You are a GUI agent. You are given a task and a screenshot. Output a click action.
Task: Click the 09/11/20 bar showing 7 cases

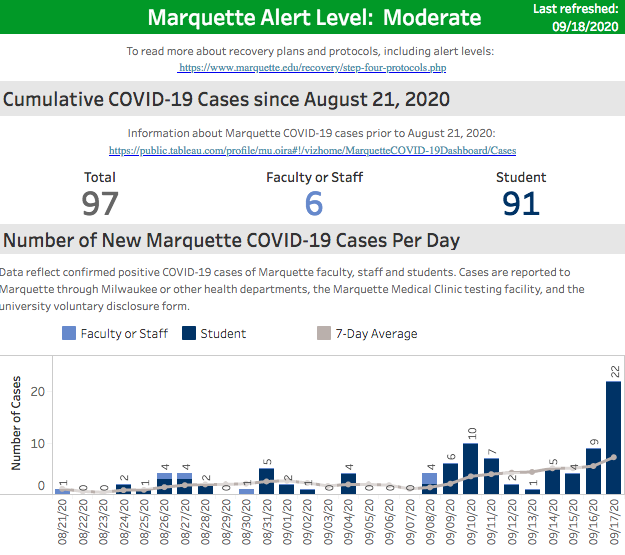(x=491, y=476)
